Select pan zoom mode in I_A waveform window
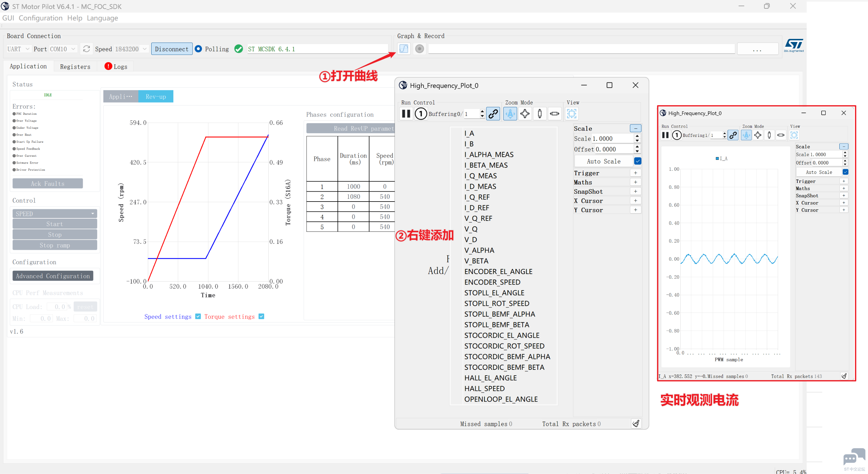Image resolution: width=868 pixels, height=474 pixels. (758, 135)
